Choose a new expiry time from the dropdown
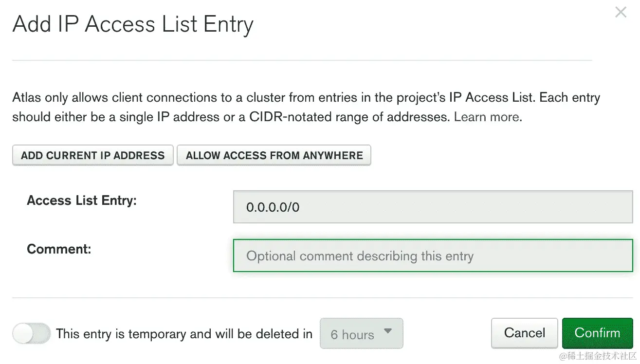Screen dimensions: 640x364 click(361, 333)
